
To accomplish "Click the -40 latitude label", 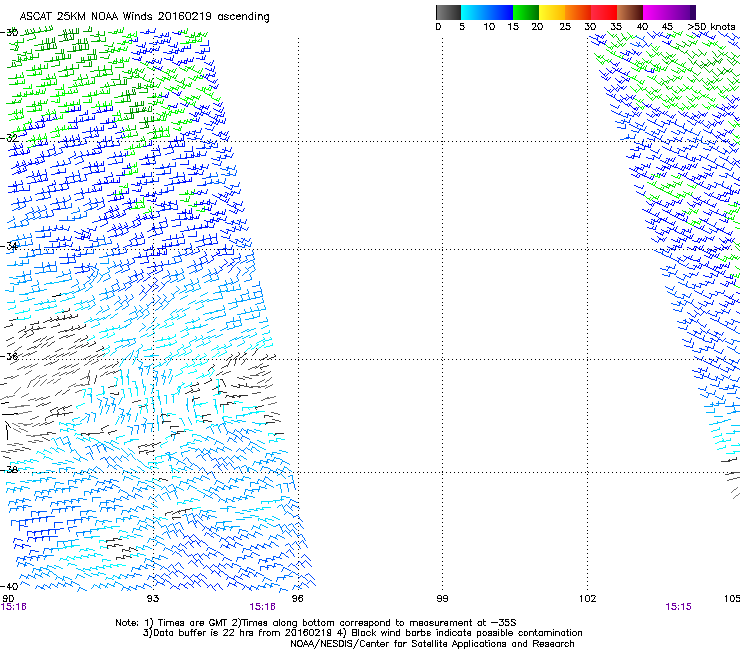I will (9, 586).
